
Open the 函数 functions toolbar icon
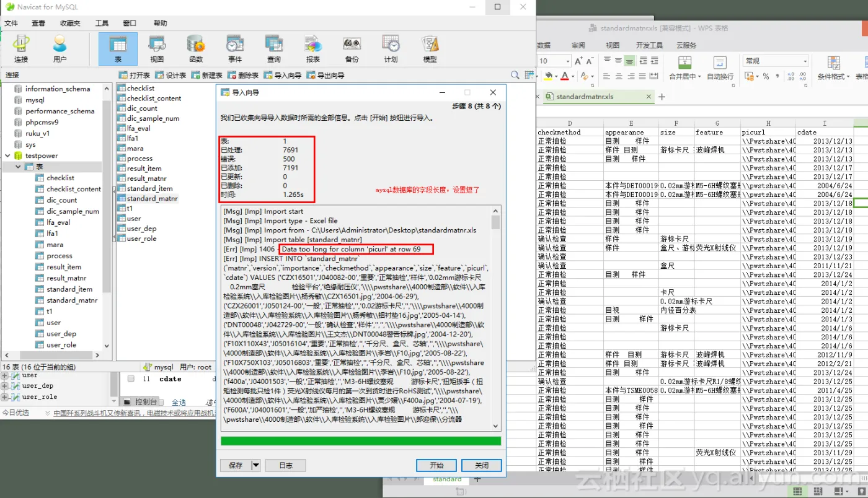tap(196, 48)
